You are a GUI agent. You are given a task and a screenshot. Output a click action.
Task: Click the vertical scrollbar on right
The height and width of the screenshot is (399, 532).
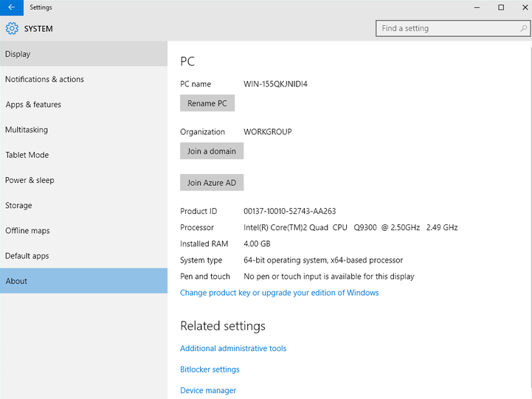[x=531, y=217]
